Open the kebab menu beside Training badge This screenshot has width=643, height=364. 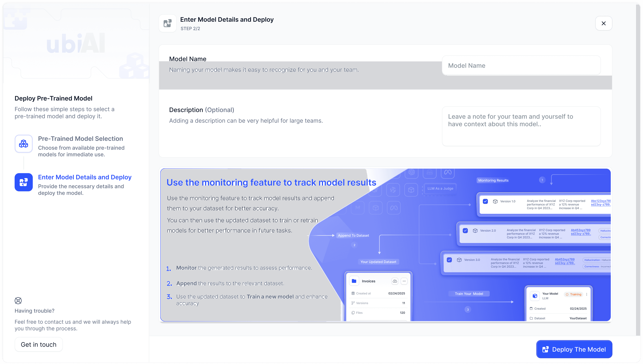tap(586, 294)
